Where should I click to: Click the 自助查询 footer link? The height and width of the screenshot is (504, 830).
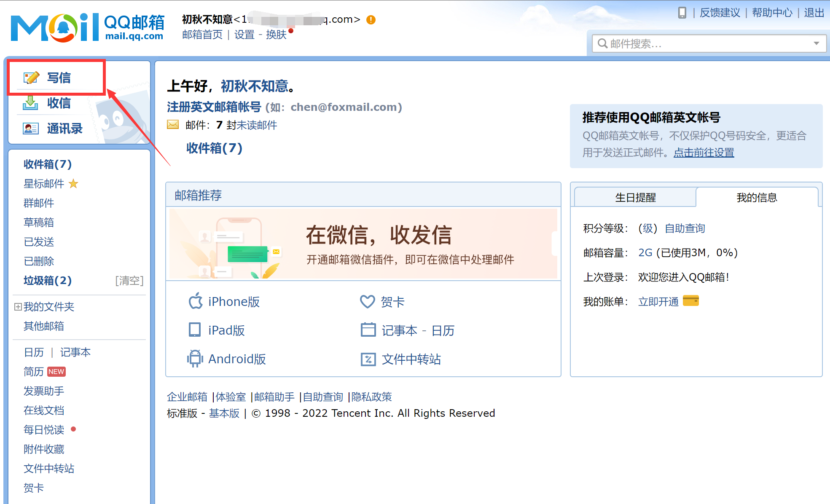[x=323, y=397]
